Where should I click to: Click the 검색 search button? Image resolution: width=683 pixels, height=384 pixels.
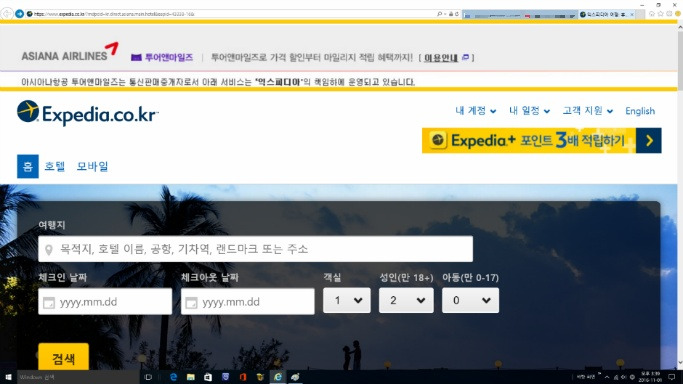click(x=64, y=358)
